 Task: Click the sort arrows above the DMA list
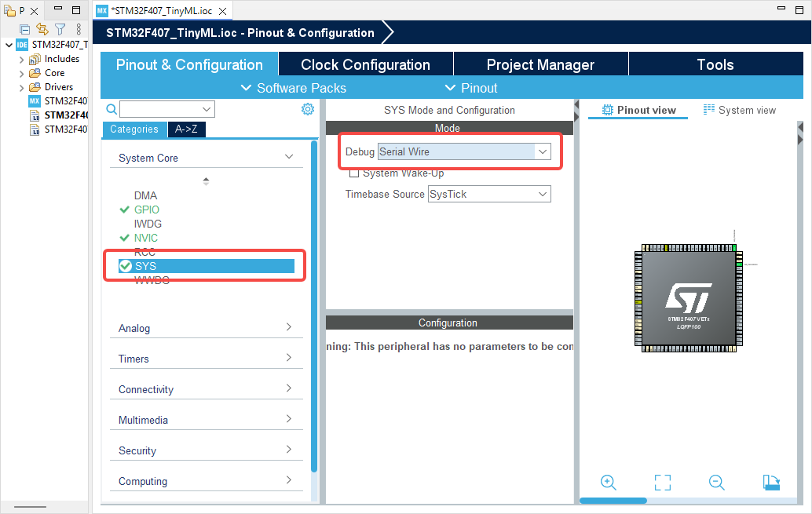coord(206,181)
